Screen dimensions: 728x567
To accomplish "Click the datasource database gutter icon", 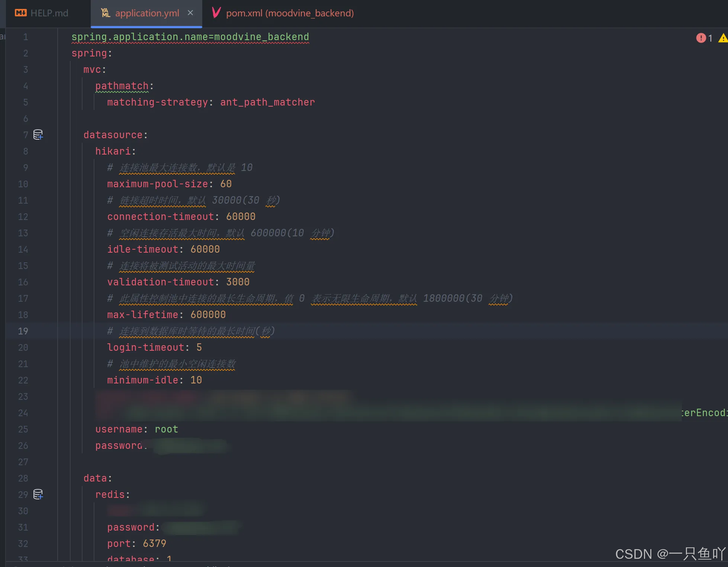I will point(38,135).
